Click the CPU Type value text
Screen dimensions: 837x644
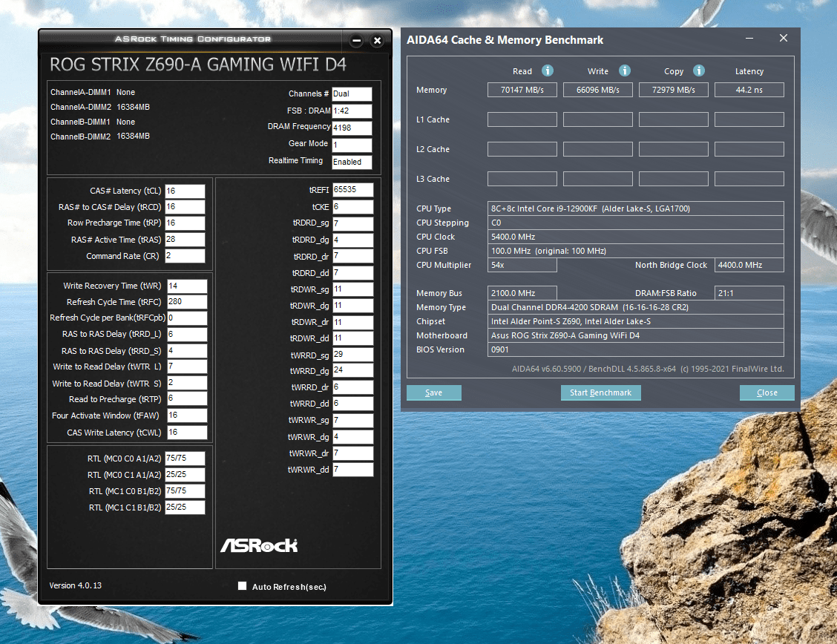click(591, 208)
